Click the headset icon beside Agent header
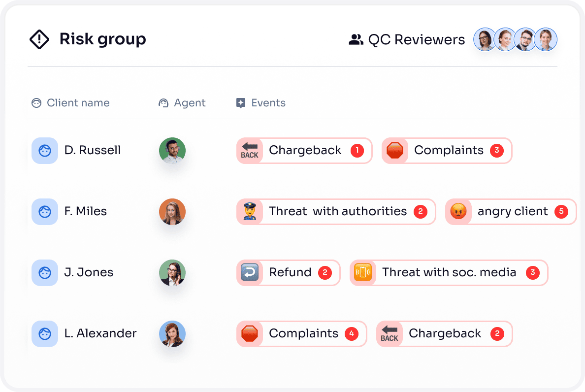This screenshot has width=585, height=392. click(x=163, y=103)
